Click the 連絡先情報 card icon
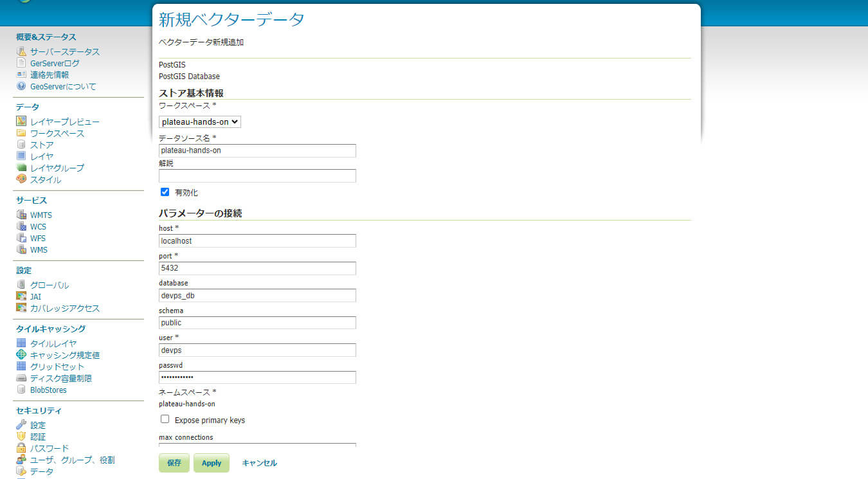The image size is (868, 479). pos(21,75)
